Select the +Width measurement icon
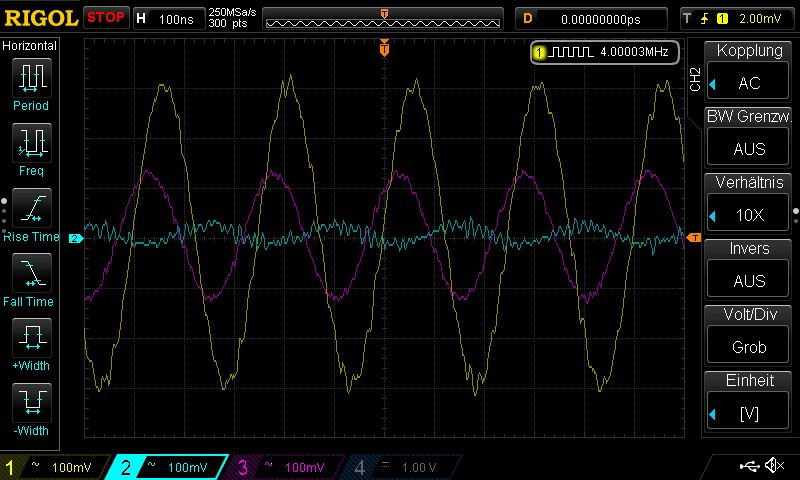 [31, 338]
